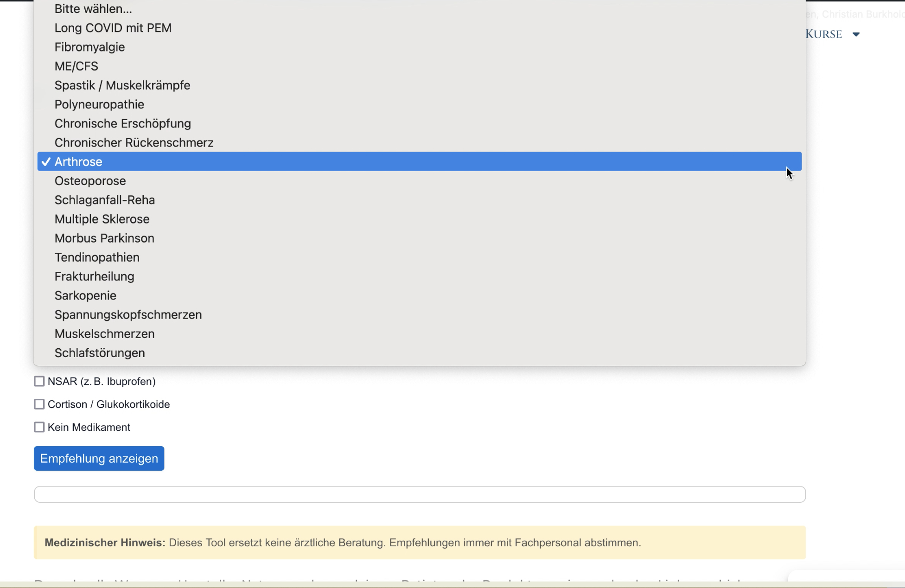
Task: Select Spannungskopfschmerzen in the list
Action: tap(128, 315)
